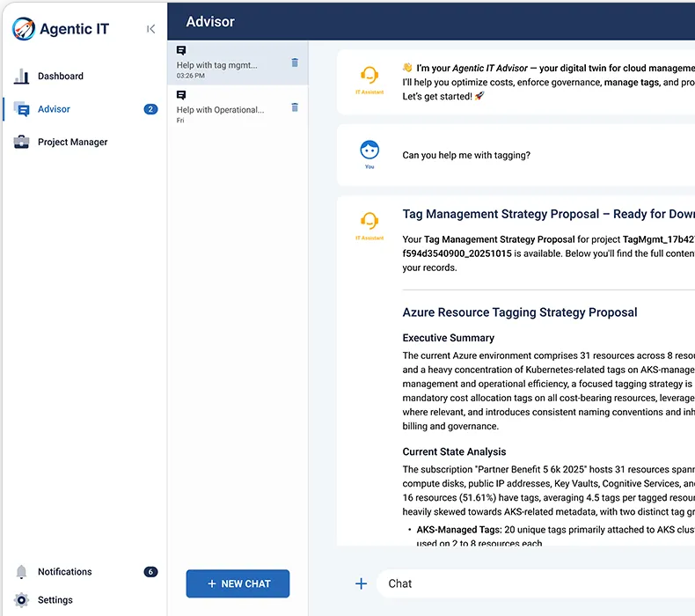
Task: Open Project Manager section
Action: [72, 142]
